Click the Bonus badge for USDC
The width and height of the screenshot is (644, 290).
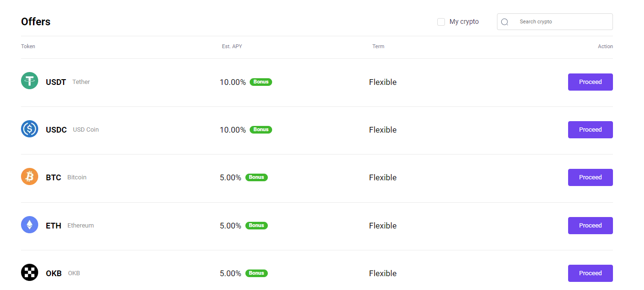[x=261, y=130]
